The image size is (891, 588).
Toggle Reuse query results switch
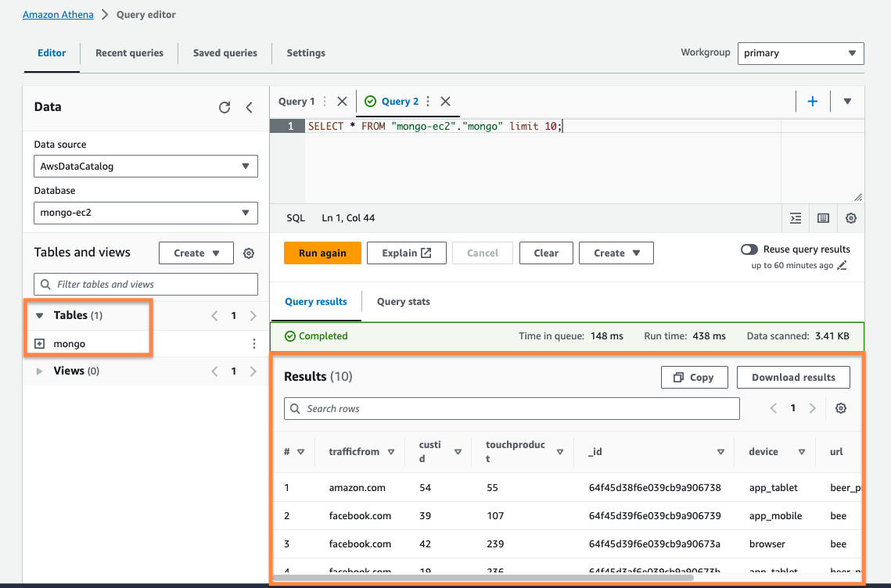[x=749, y=249]
